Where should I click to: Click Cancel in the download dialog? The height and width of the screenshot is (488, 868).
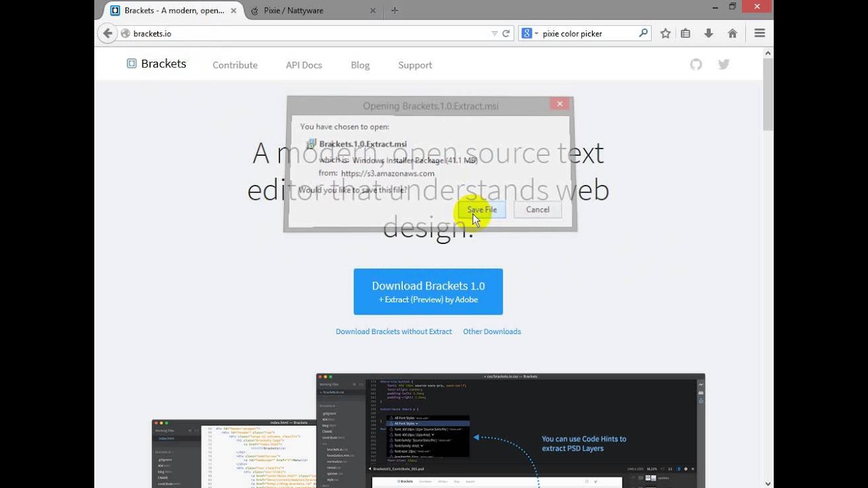point(538,209)
